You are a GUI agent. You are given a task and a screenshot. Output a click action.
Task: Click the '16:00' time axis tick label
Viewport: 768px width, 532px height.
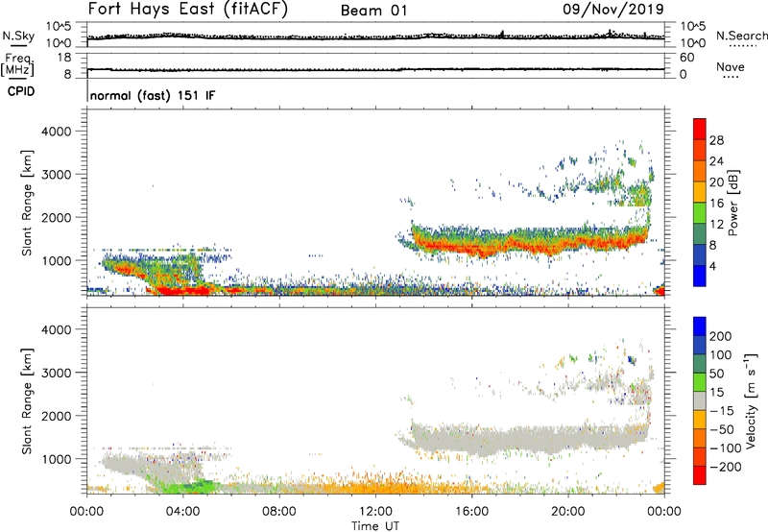[471, 512]
